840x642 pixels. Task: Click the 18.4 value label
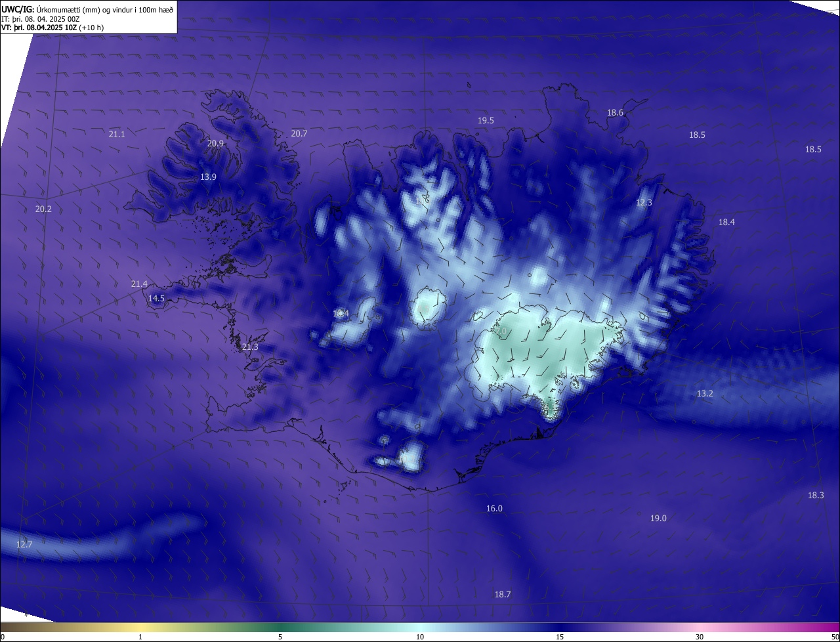[726, 223]
